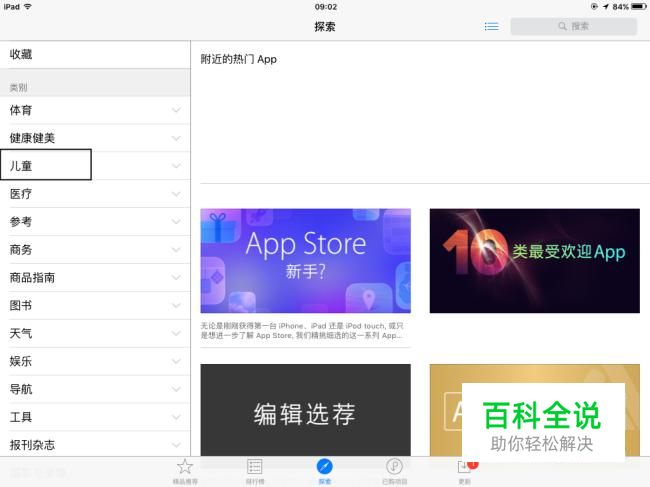Screen dimensions: 650x487
Task: Tap the blue list view icon
Action: point(492,27)
